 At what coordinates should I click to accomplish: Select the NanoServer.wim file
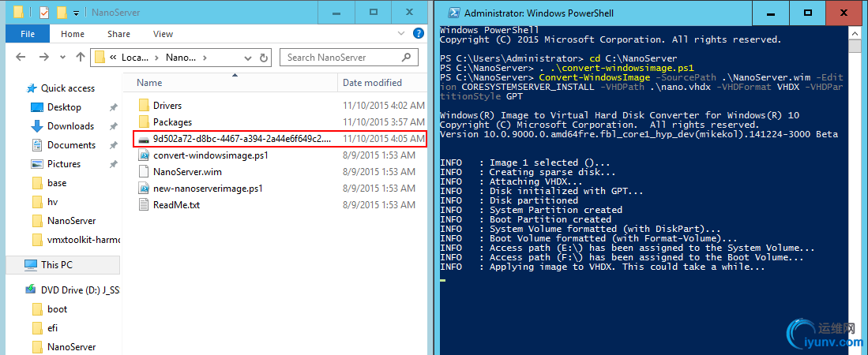pos(188,172)
